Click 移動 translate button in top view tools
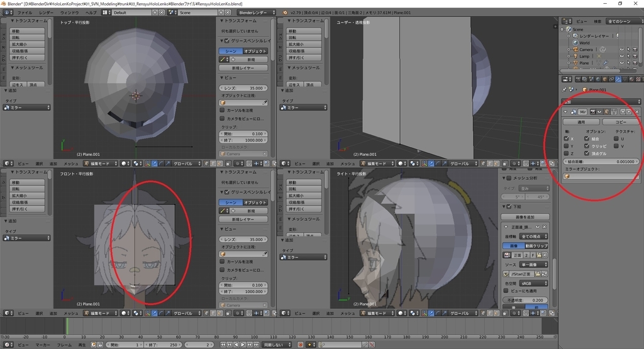Screen dimensions: 644x349 26,31
